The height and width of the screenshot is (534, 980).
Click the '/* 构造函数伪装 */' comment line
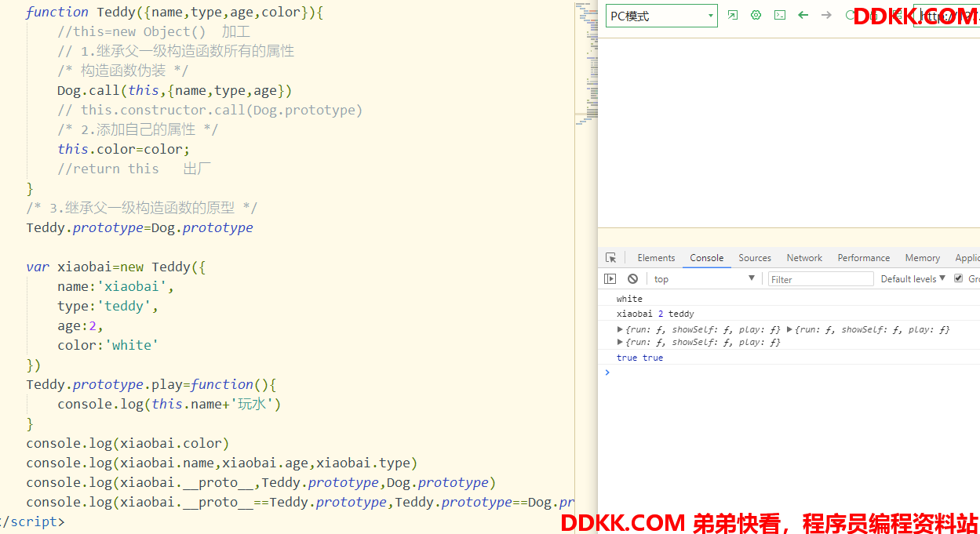point(123,71)
